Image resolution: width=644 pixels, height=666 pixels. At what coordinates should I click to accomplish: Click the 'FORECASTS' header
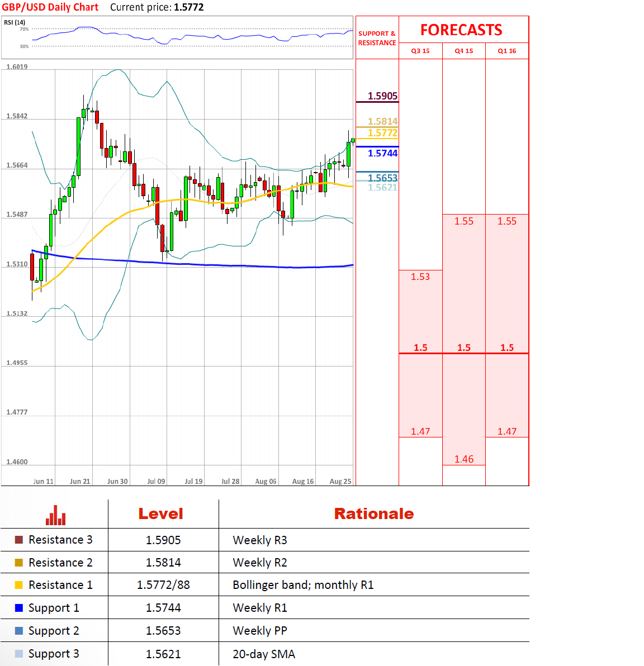pyautogui.click(x=461, y=30)
